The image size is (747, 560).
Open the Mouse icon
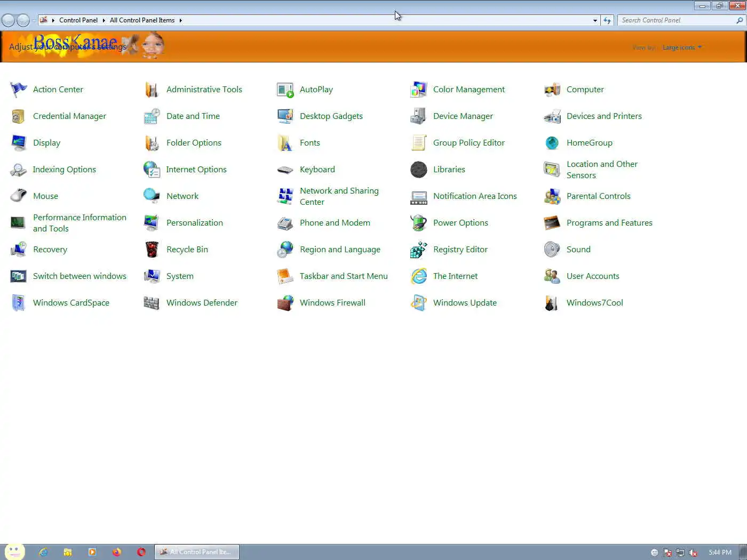click(x=19, y=196)
